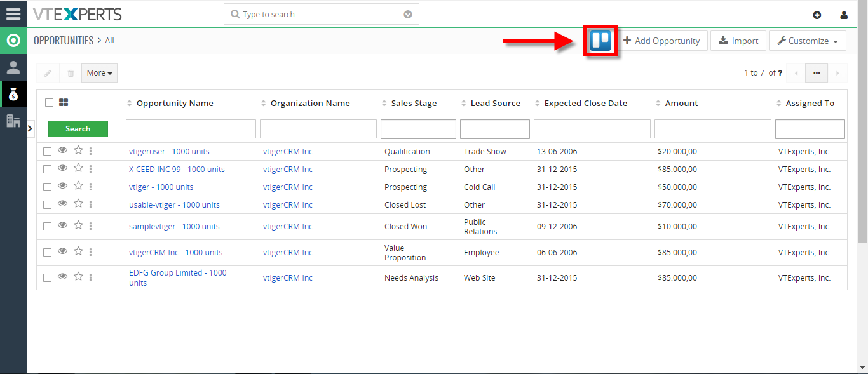The width and height of the screenshot is (868, 374).
Task: Star the vtiger - 1000 units row
Action: [x=78, y=186]
